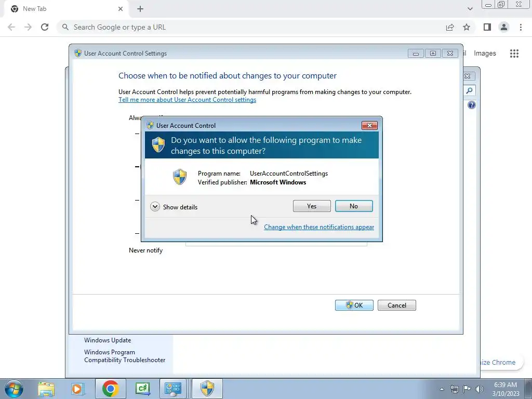Click the Chrome back arrow
The image size is (532, 399).
click(x=11, y=27)
